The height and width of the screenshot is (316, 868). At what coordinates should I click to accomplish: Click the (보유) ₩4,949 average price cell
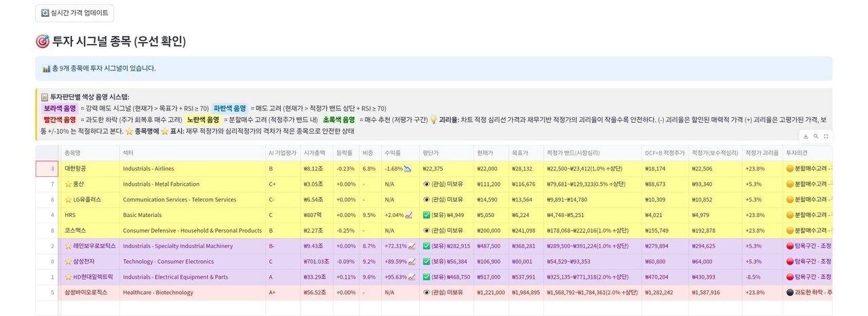click(x=446, y=215)
